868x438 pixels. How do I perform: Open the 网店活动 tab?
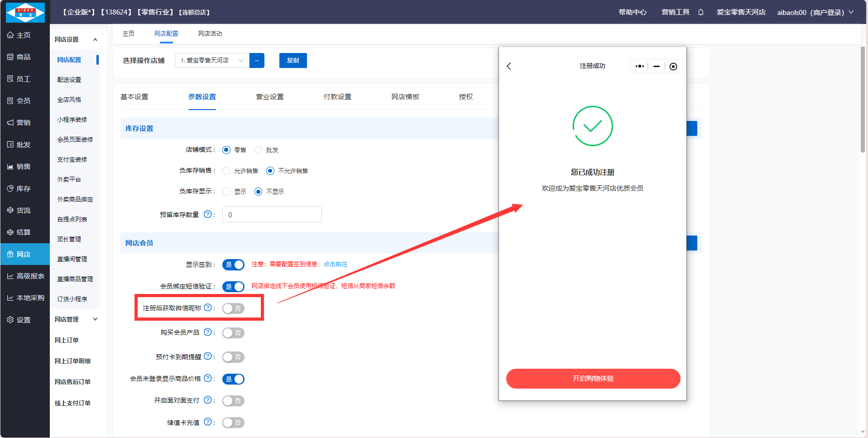tap(210, 34)
